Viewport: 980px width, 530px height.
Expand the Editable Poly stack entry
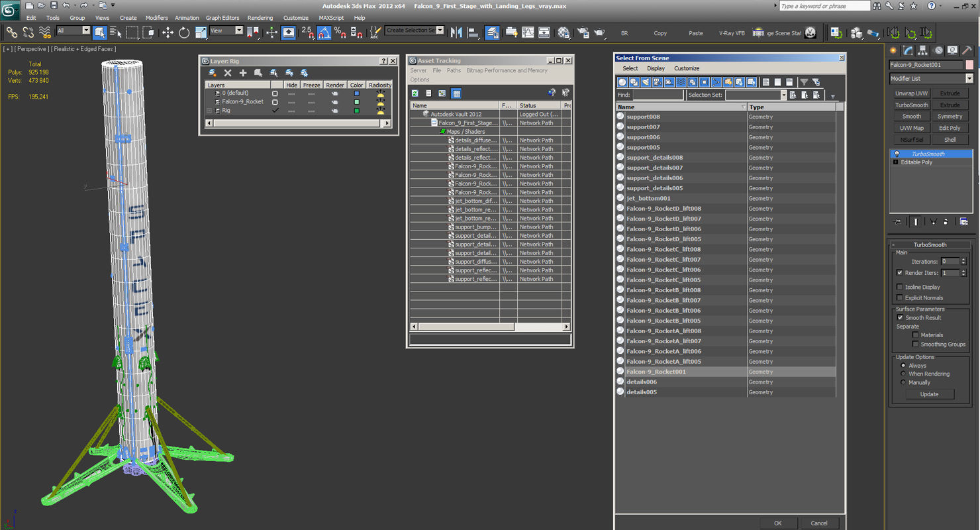coord(896,162)
